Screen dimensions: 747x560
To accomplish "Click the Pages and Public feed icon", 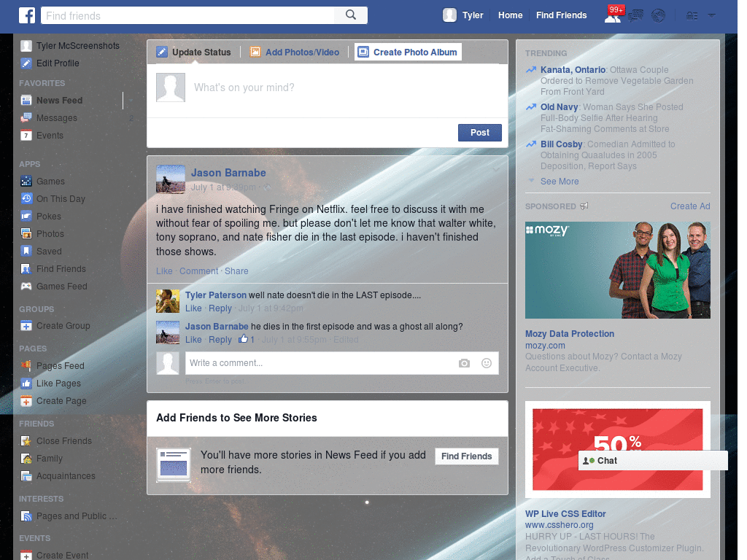I will (26, 516).
